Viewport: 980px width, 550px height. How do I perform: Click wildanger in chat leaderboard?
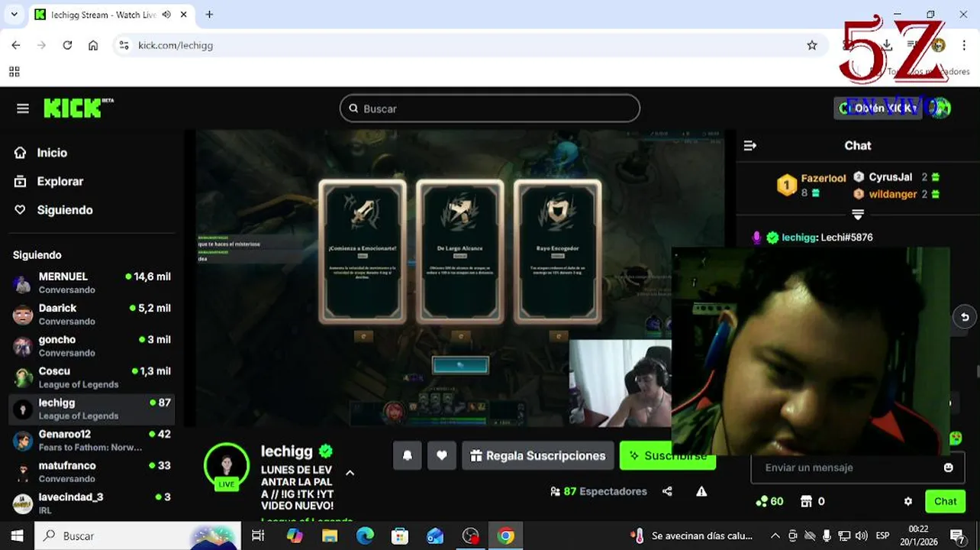(x=892, y=194)
